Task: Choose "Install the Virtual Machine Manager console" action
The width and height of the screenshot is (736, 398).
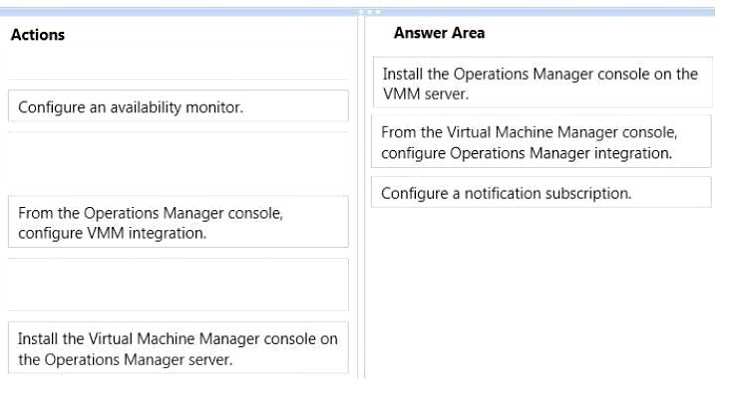Action: point(178,348)
